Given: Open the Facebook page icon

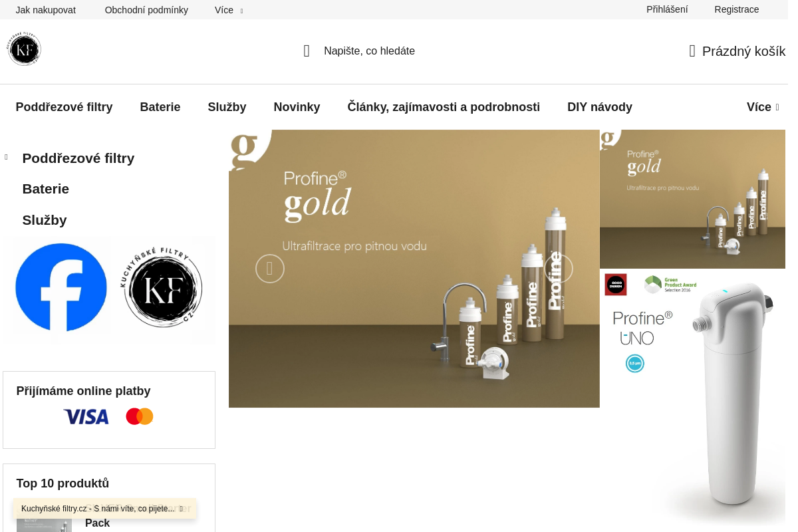Looking at the screenshot, I should coord(61,287).
